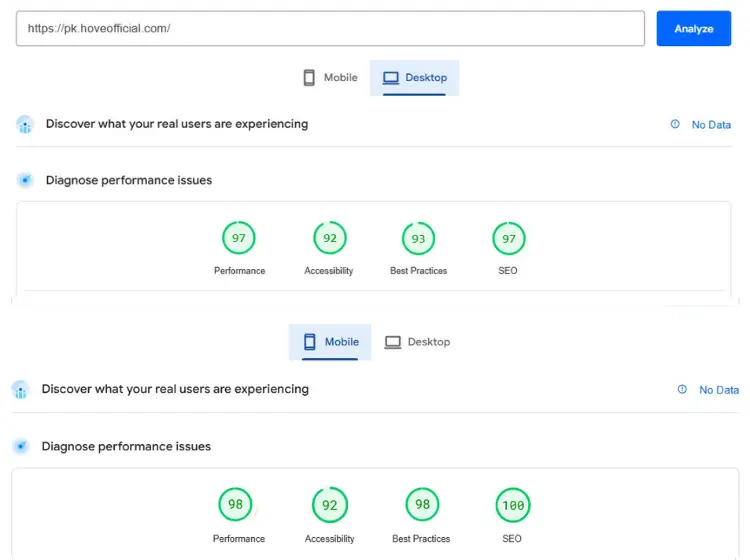Click the diagnose icon above the Performance 98 panel
This screenshot has width=750, height=560.
21,447
